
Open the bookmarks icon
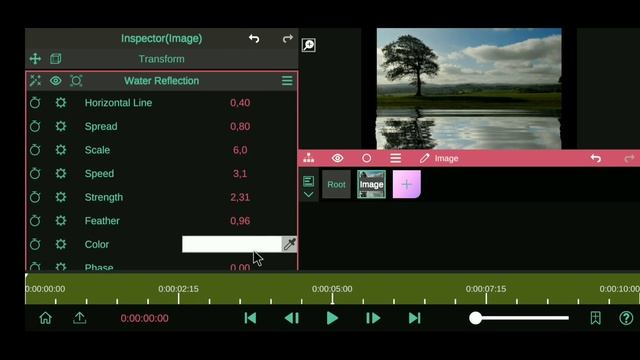pyautogui.click(x=596, y=318)
